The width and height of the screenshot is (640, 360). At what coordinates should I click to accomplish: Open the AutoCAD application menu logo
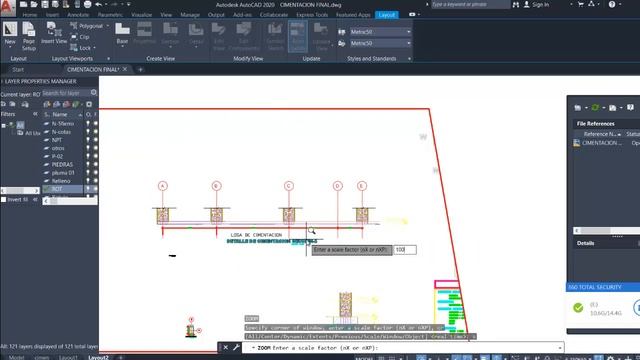pyautogui.click(x=7, y=7)
